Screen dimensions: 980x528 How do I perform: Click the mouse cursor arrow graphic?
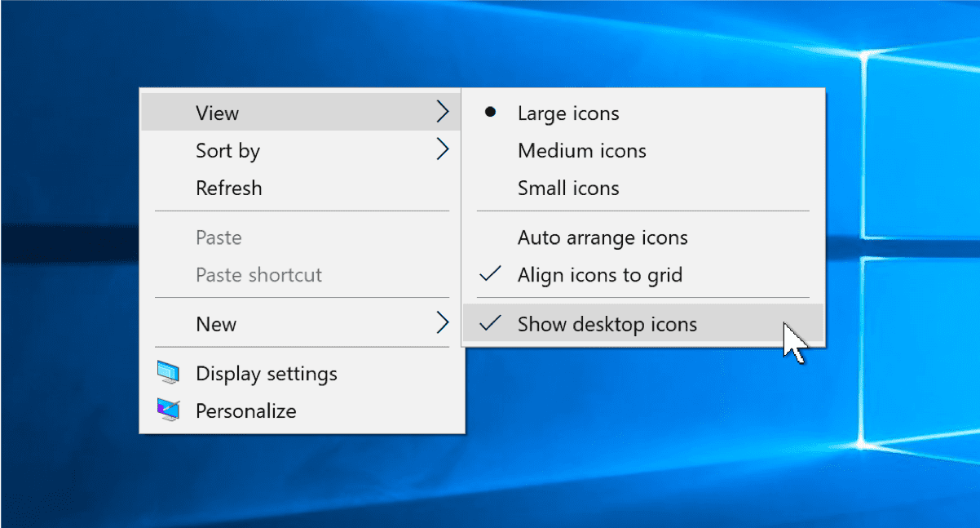(792, 339)
